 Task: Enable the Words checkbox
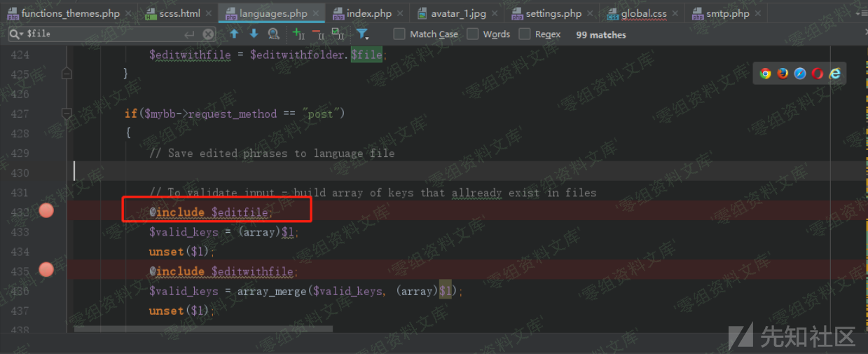point(473,34)
